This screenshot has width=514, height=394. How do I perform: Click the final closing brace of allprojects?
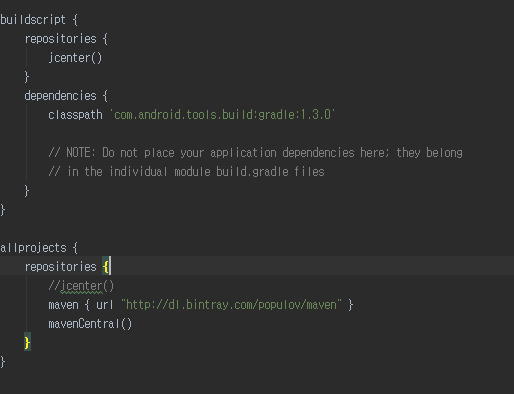tap(3, 362)
